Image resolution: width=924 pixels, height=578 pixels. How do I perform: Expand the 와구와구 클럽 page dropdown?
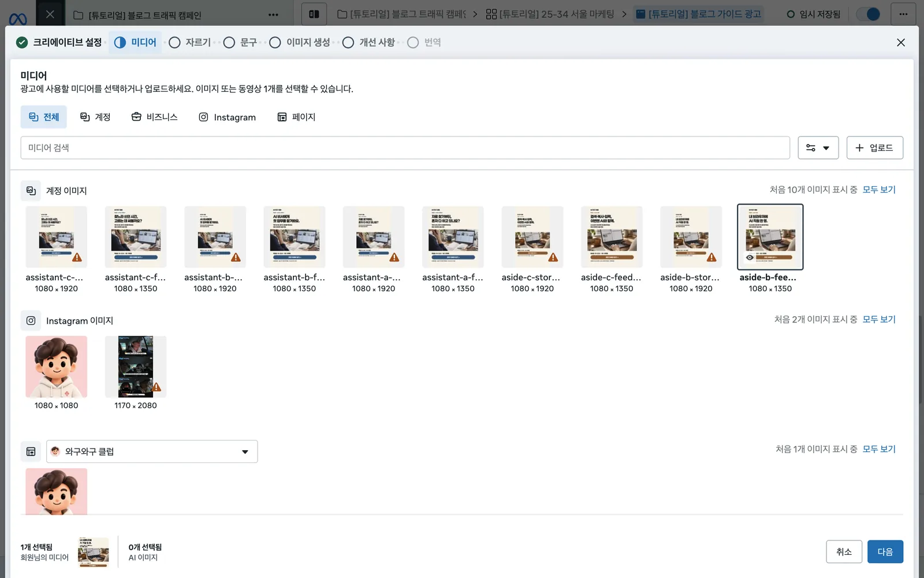click(152, 451)
